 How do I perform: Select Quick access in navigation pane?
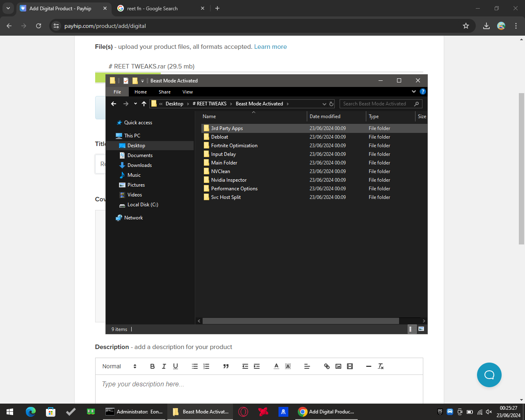click(138, 123)
